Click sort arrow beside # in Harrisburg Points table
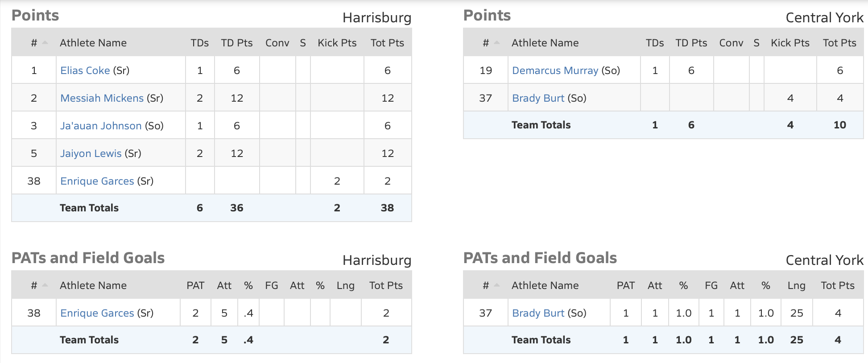Viewport: 868px width, 363px height. click(x=45, y=43)
